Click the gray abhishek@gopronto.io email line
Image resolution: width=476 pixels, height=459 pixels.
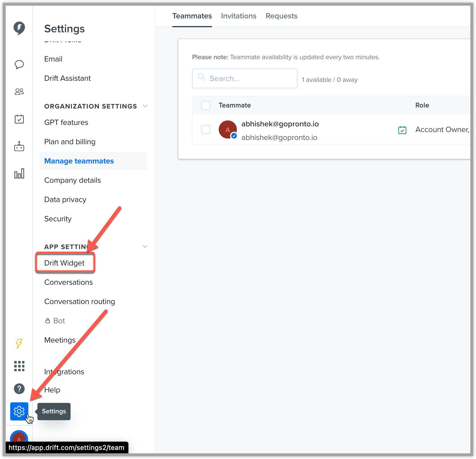point(279,137)
